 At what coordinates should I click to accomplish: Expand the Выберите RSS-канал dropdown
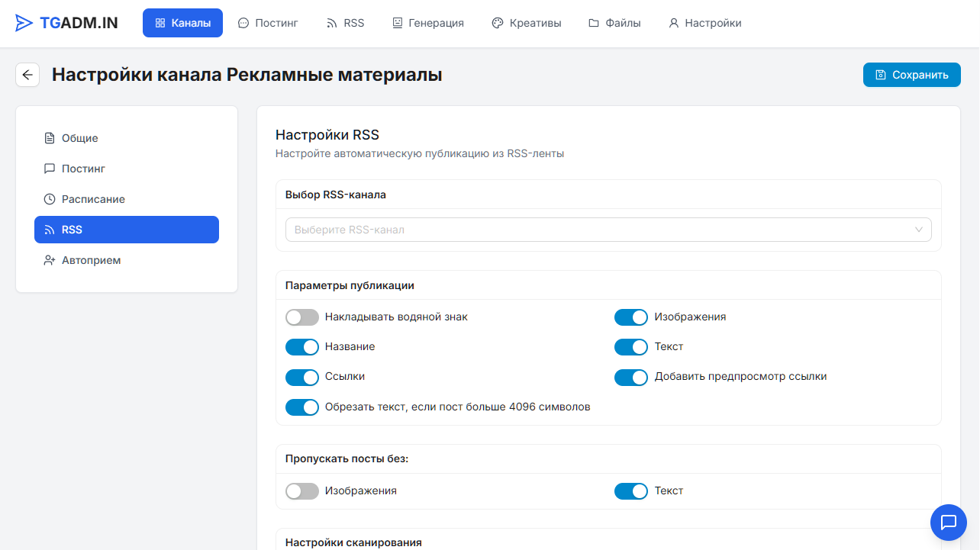point(595,230)
